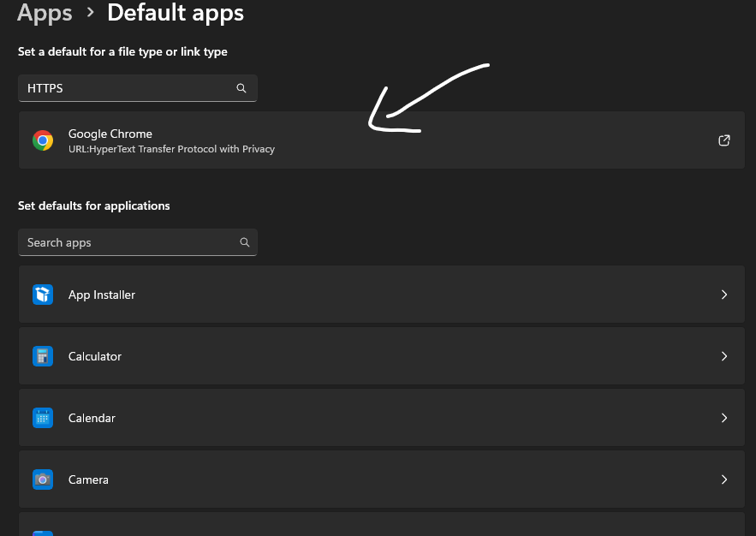Image resolution: width=756 pixels, height=536 pixels.
Task: Choose the Calculator entry label
Action: coord(95,356)
